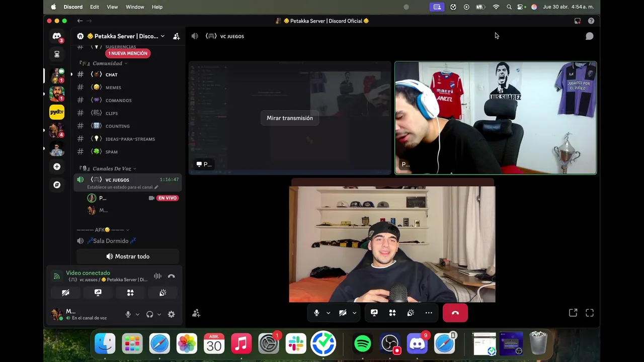The width and height of the screenshot is (644, 362).
Task: Open chat panel icon in voice header
Action: pos(589,36)
